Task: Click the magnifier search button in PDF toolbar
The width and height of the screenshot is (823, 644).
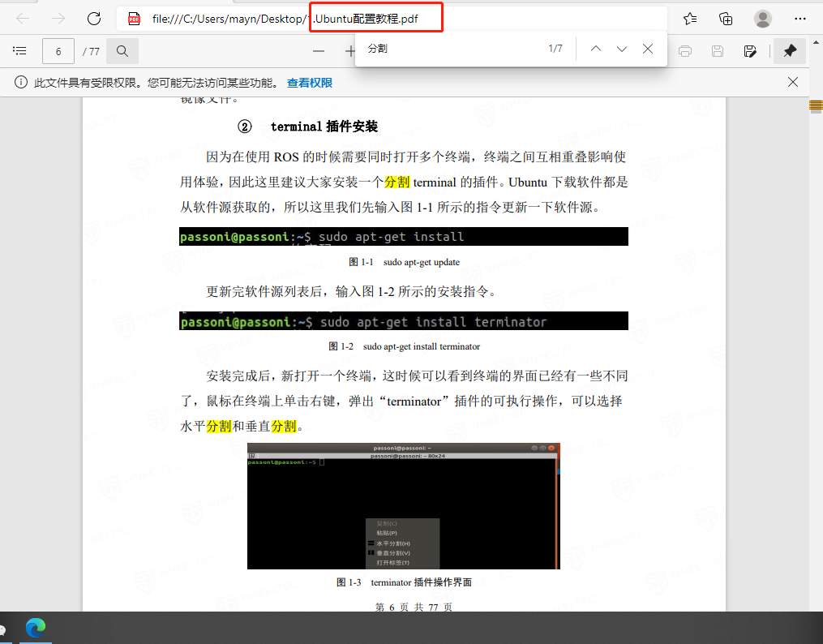Action: [122, 51]
